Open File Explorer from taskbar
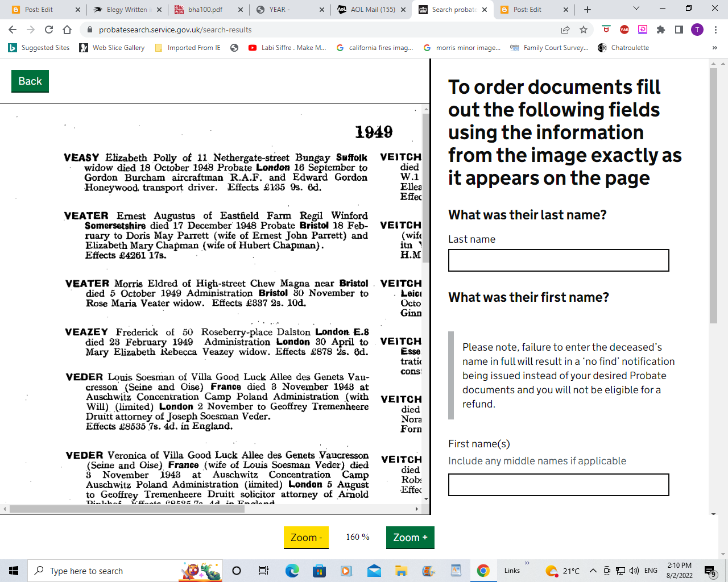The width and height of the screenshot is (728, 582). pos(402,571)
